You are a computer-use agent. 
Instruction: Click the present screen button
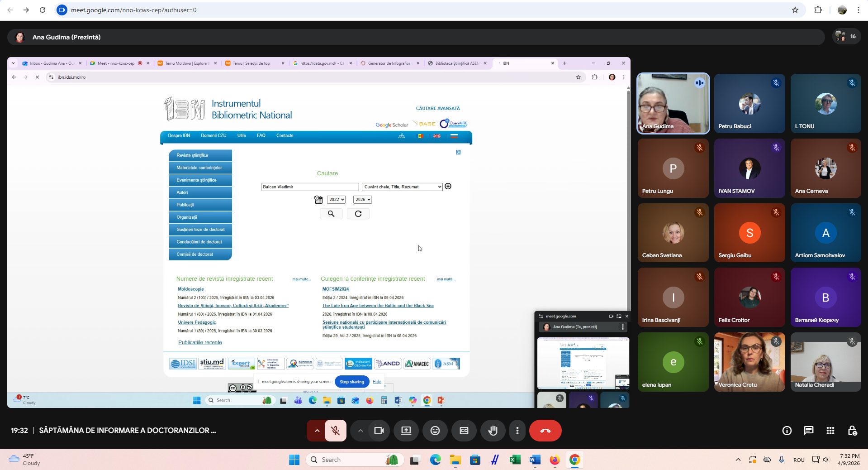click(x=406, y=431)
